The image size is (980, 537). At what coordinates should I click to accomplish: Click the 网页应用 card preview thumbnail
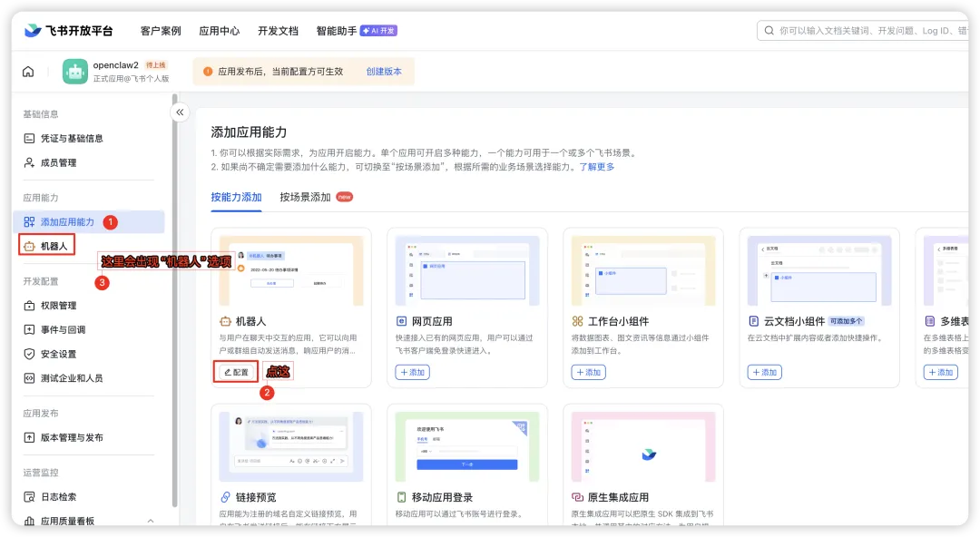[x=467, y=270]
